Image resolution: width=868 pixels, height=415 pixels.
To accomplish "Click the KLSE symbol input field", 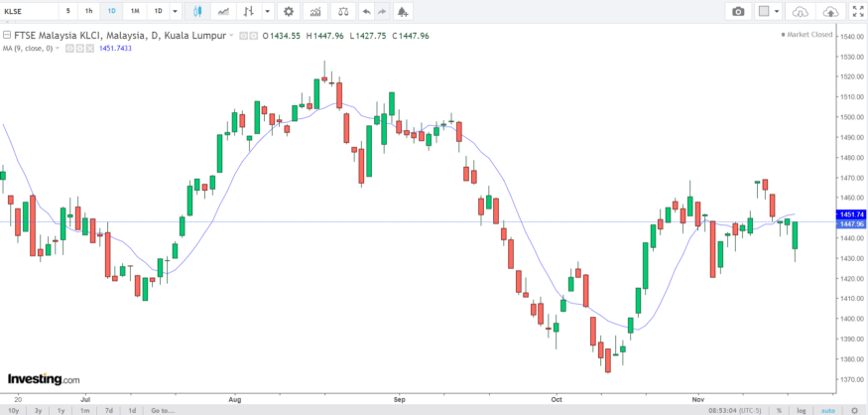I will click(x=28, y=11).
